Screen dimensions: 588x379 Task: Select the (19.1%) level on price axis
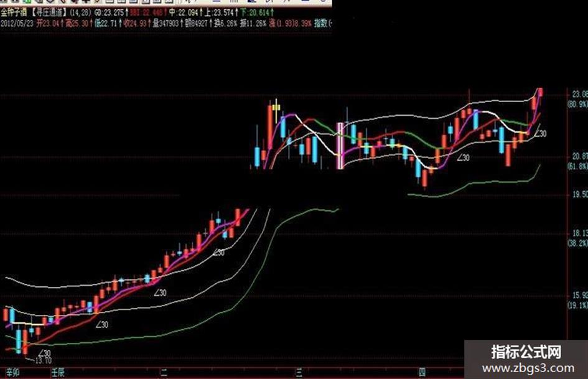click(578, 306)
